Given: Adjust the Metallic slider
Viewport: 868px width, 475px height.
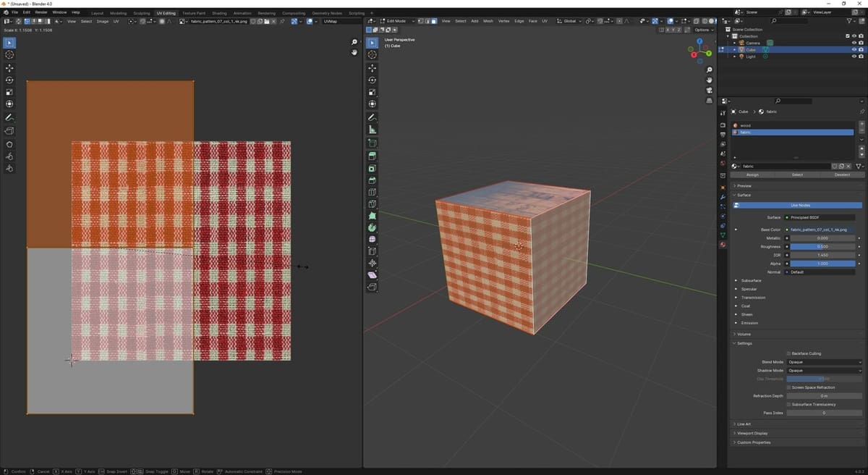Looking at the screenshot, I should tap(822, 238).
